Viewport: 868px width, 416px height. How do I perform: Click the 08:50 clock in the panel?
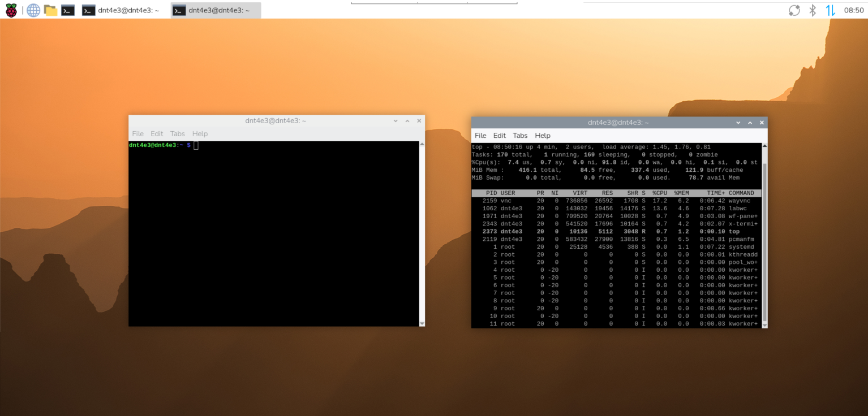(854, 10)
